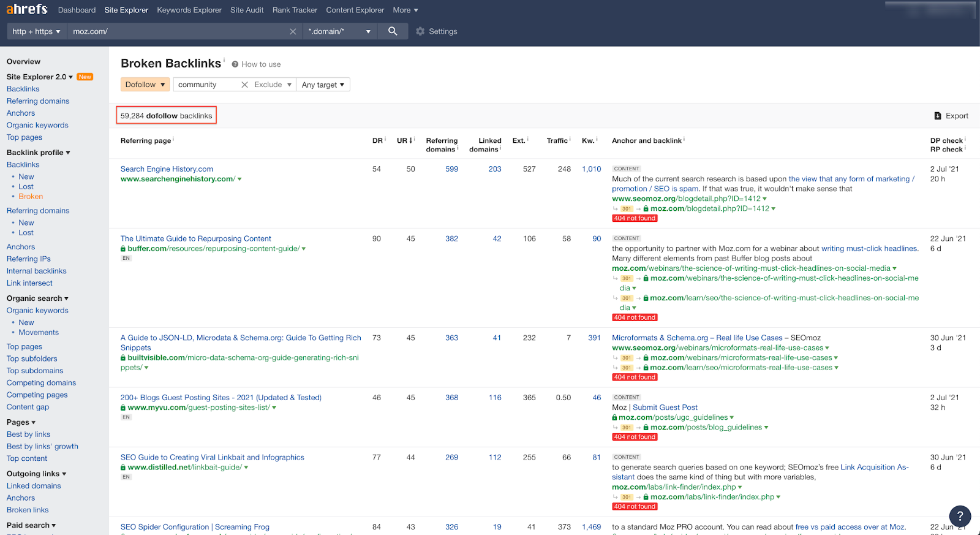Open Internal backlinks in the sidebar
The image size is (980, 535).
(x=37, y=271)
